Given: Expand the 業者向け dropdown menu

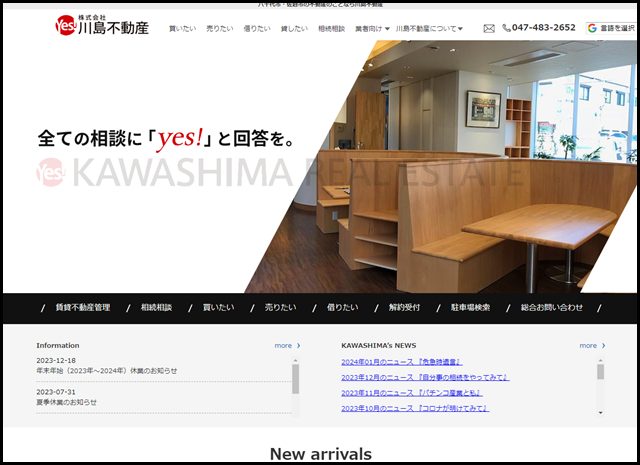Looking at the screenshot, I should (372, 29).
